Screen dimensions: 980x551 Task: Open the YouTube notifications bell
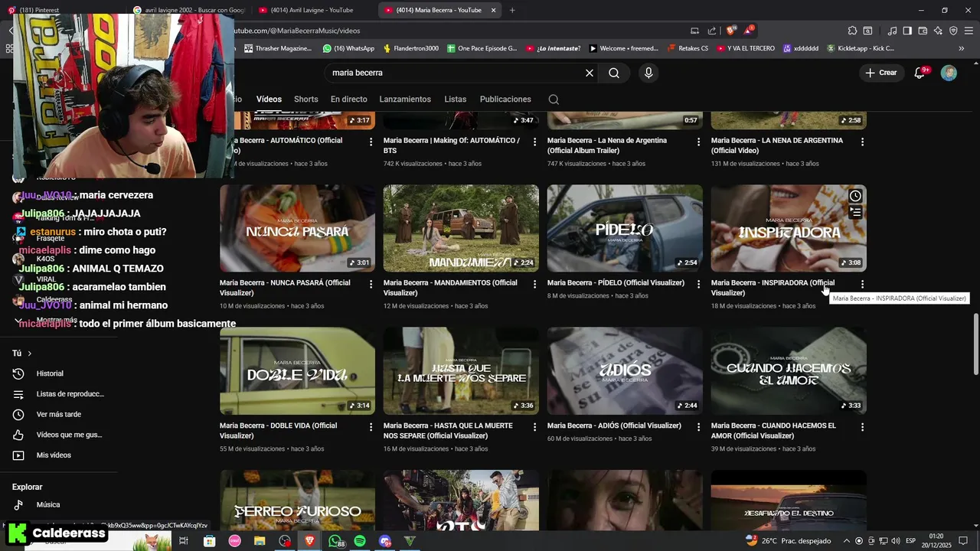pyautogui.click(x=920, y=73)
